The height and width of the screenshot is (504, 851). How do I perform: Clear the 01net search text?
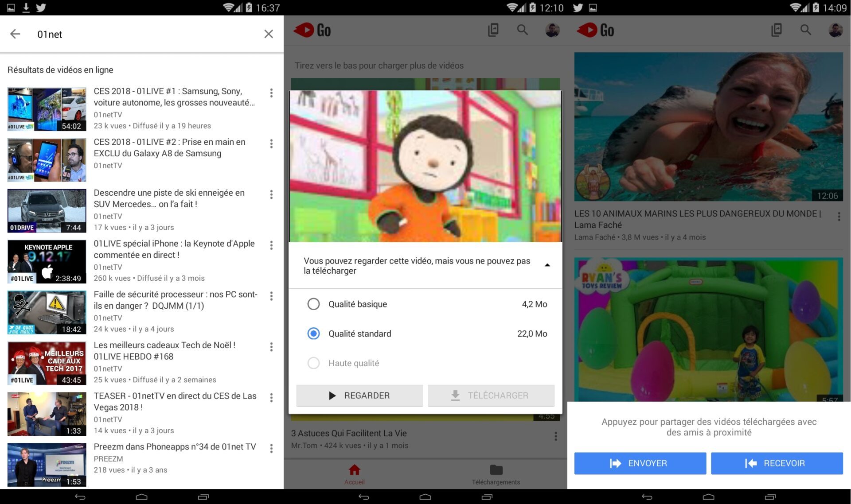[269, 34]
